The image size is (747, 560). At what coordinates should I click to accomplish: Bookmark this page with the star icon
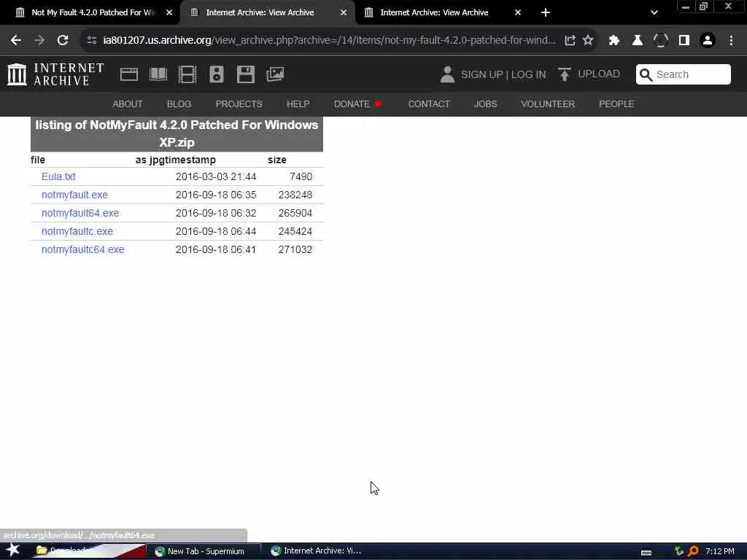[x=588, y=41]
